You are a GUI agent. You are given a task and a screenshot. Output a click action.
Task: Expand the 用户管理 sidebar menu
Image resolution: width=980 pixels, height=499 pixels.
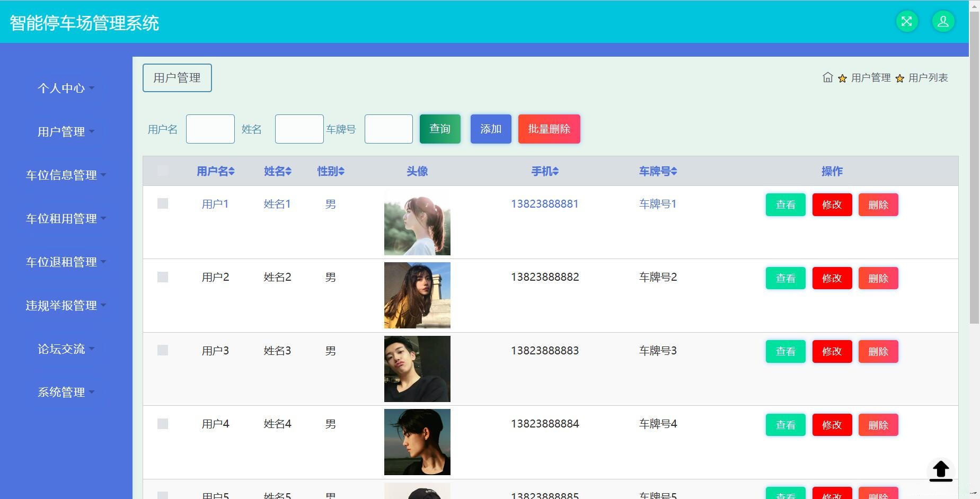pos(66,131)
